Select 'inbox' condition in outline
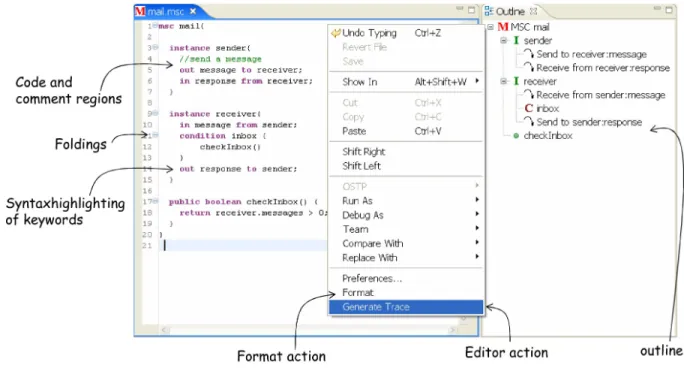684x368 pixels. click(547, 108)
